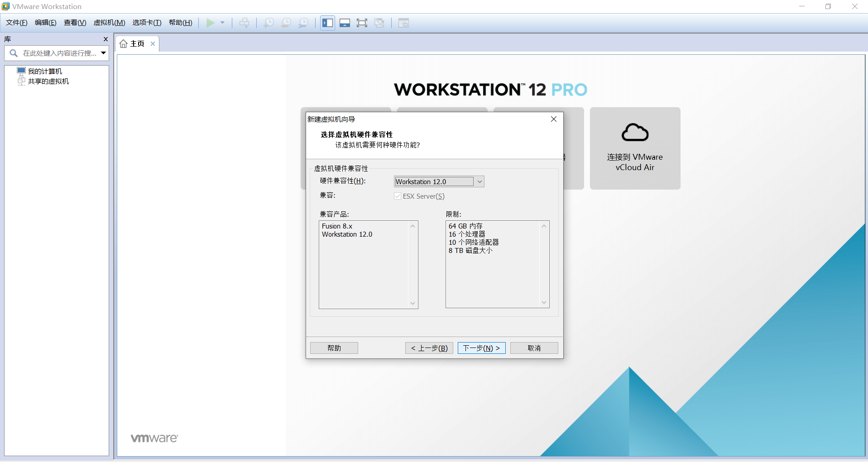
Task: Open the 文件(F) menu
Action: click(x=17, y=23)
